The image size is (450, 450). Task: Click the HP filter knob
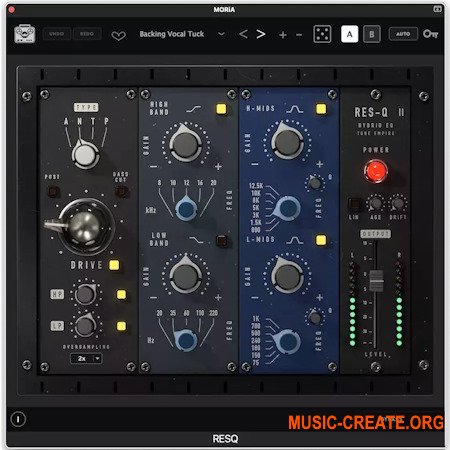click(x=85, y=294)
